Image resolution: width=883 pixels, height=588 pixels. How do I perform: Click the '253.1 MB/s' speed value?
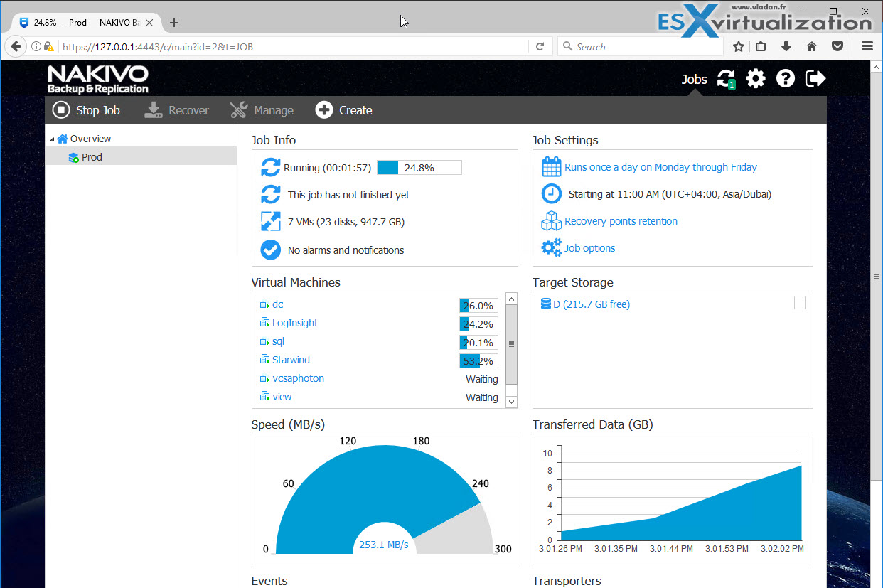[384, 545]
